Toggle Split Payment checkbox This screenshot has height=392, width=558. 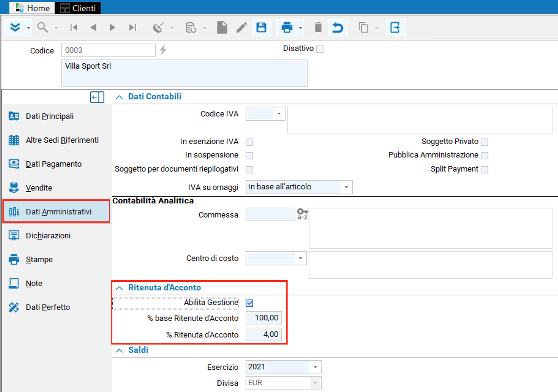tap(484, 170)
